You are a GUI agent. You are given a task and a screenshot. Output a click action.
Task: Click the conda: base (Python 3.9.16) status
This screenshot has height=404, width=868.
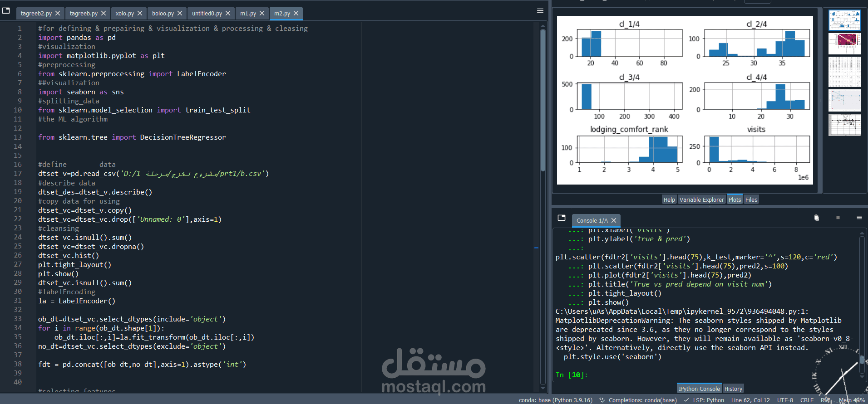point(556,400)
